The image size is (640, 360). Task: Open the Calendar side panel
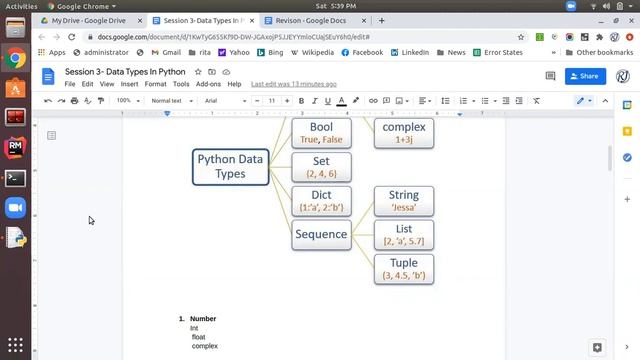pos(627,105)
